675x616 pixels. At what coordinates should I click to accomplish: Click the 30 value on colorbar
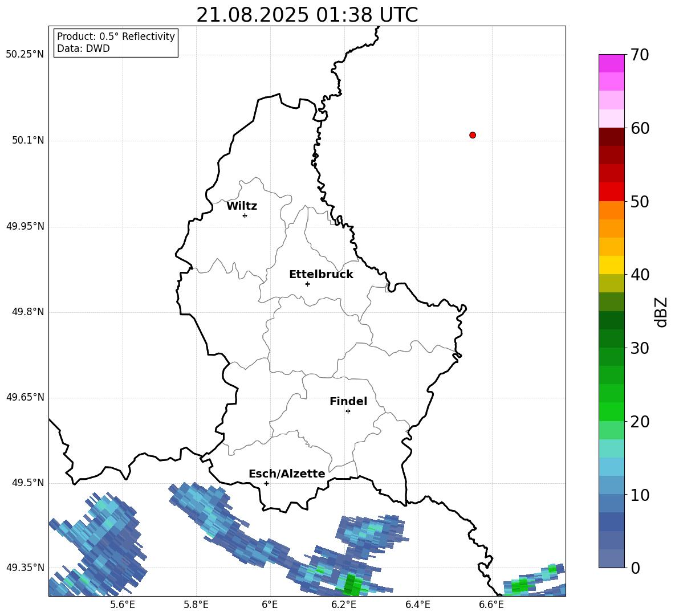pyautogui.click(x=640, y=348)
